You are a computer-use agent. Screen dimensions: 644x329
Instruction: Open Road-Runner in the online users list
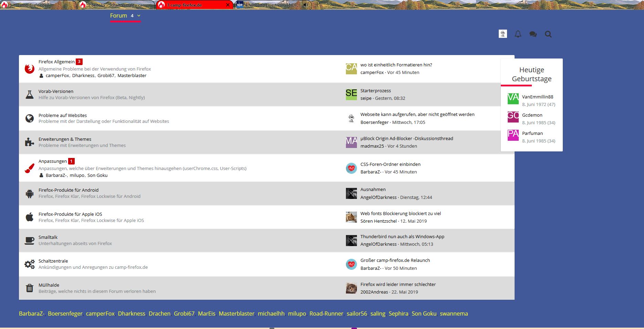click(326, 314)
